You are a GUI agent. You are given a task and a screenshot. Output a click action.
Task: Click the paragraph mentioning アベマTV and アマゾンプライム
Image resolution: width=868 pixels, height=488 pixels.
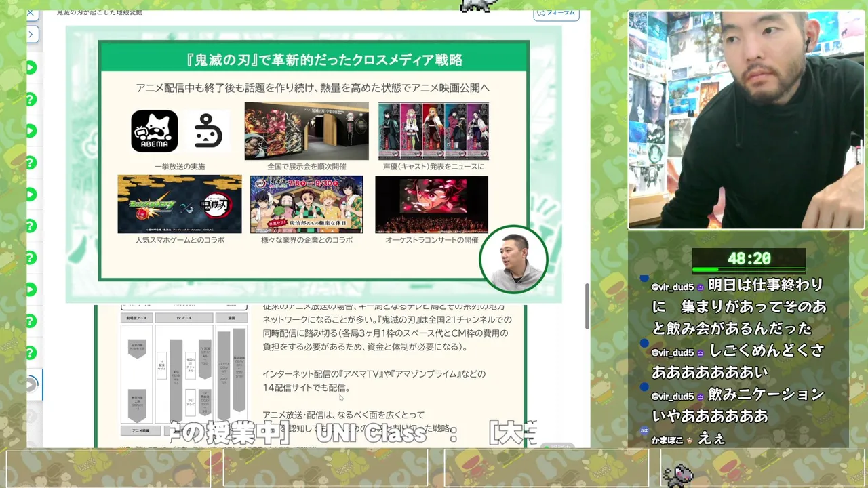click(x=374, y=380)
